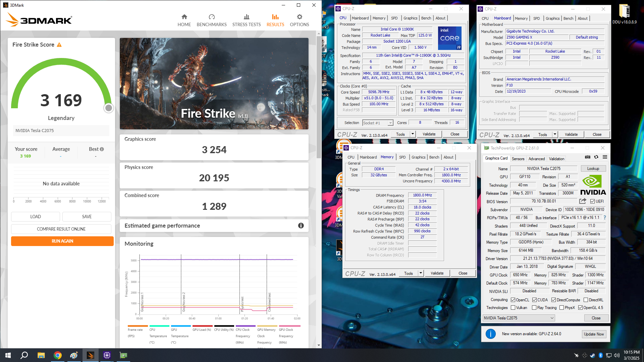Click the 3DMark vertical scrollbar
Viewport: 644px width, 362px height.
coord(319,97)
